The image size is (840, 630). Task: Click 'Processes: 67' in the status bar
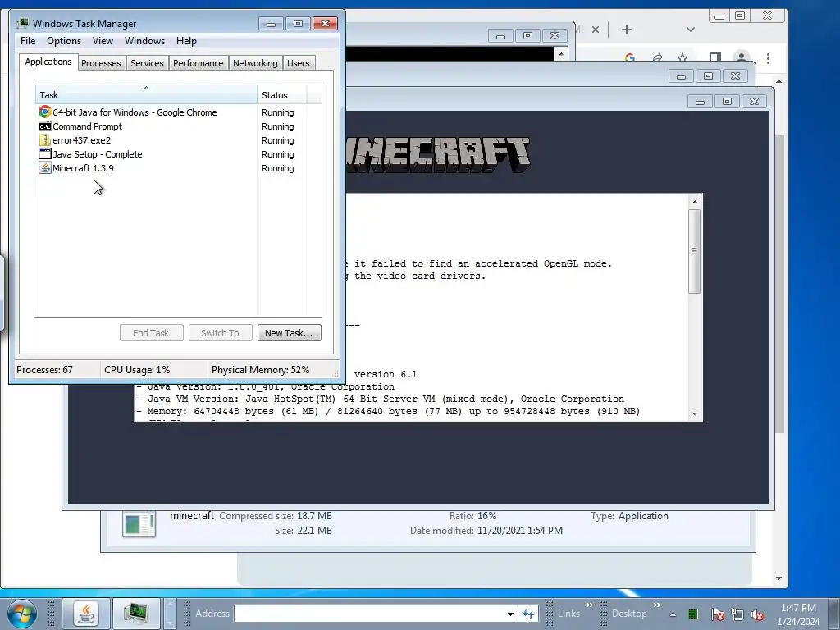[44, 370]
